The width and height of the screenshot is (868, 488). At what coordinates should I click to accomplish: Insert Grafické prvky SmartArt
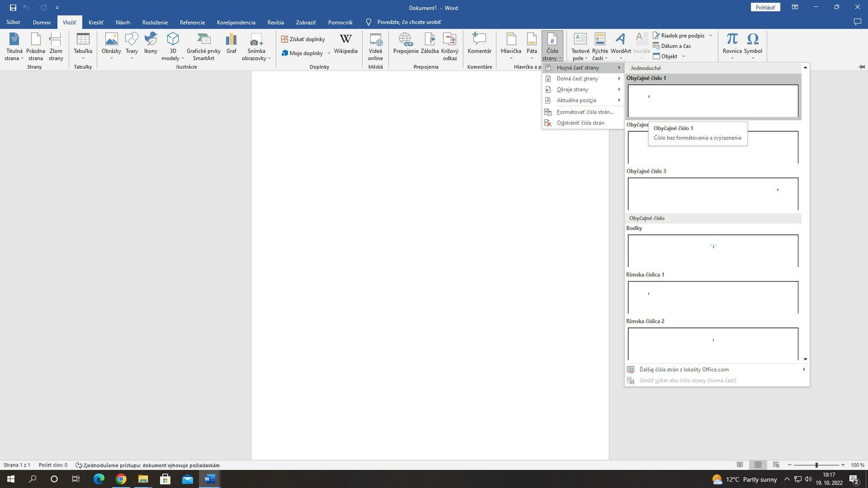click(x=203, y=47)
